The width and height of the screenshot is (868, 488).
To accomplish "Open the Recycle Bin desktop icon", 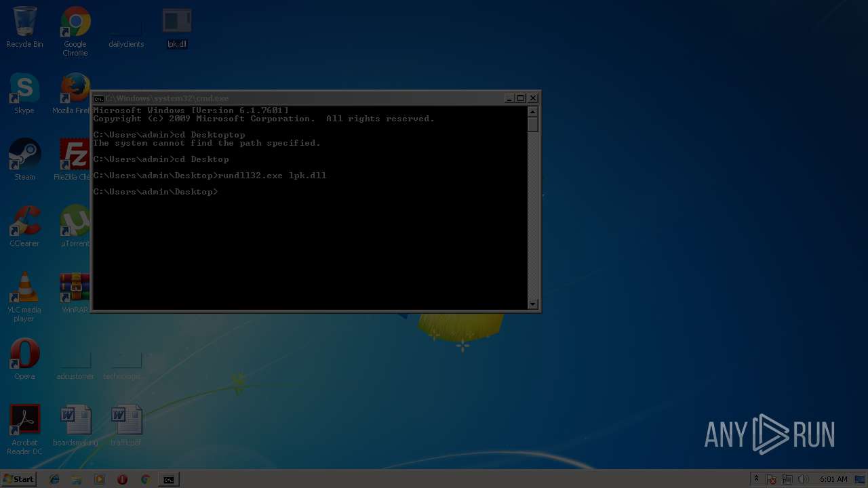I will coord(24,27).
